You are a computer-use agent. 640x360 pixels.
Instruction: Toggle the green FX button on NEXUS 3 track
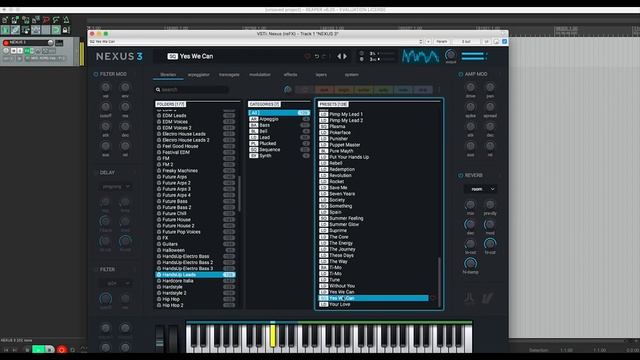click(28, 51)
